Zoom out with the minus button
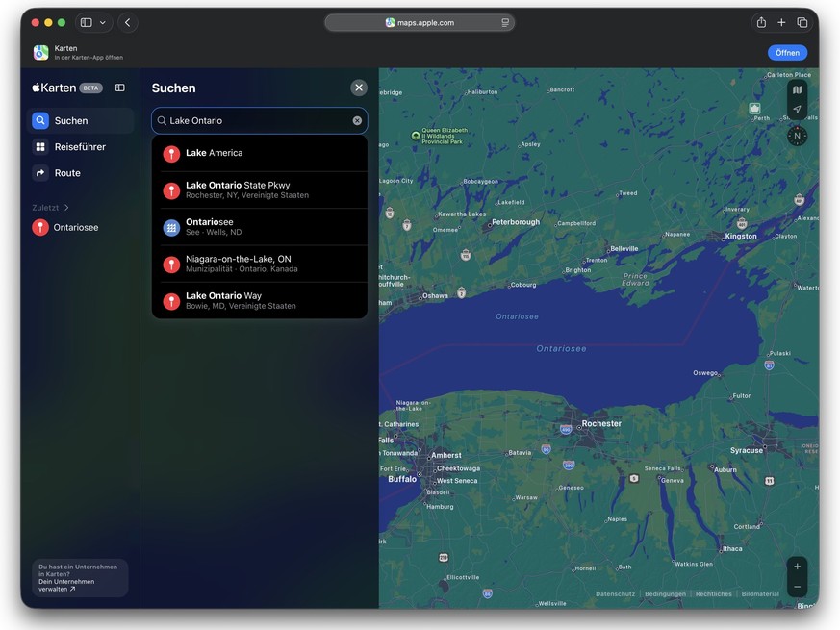 [797, 587]
